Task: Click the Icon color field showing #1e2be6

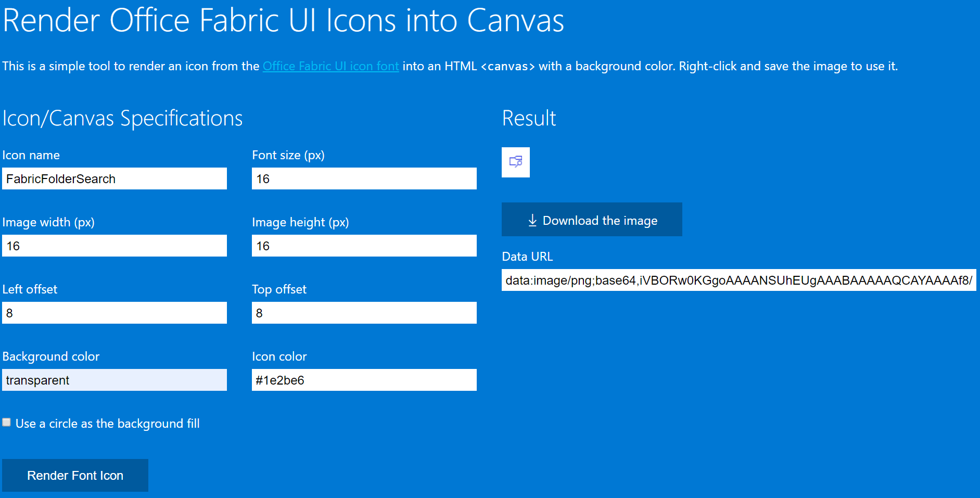Action: coord(363,380)
